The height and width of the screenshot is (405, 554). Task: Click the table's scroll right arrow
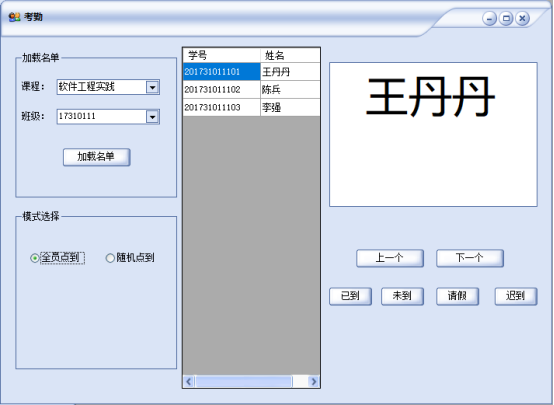point(313,381)
